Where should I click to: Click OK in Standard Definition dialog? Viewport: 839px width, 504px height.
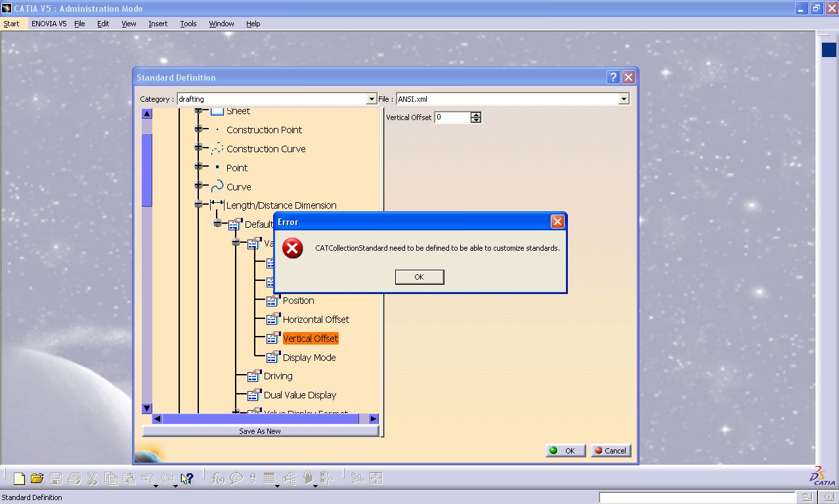coord(565,451)
